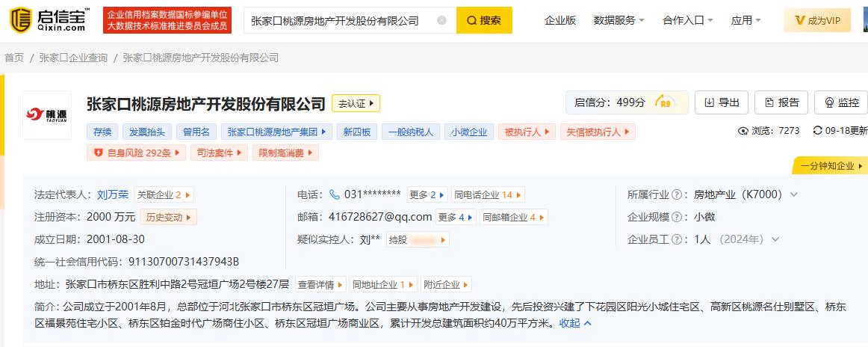Expand the 房地产业 (K7000) industry chevron

coord(794,194)
